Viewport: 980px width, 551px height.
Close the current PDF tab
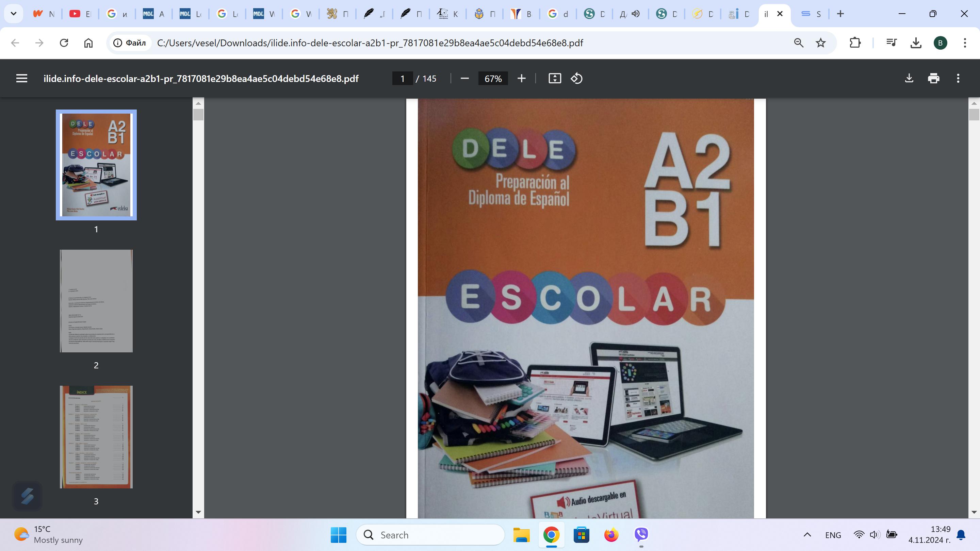click(780, 14)
